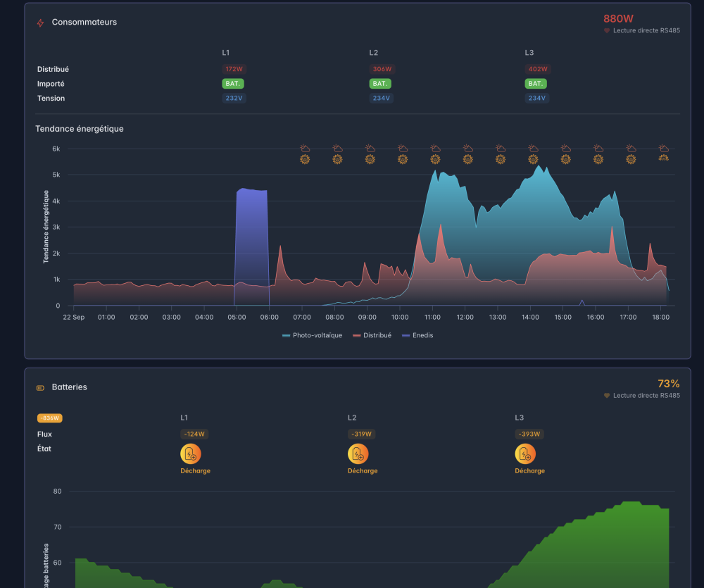The image size is (704, 588).
Task: Click the Décharge label under L2 battery
Action: tap(363, 471)
